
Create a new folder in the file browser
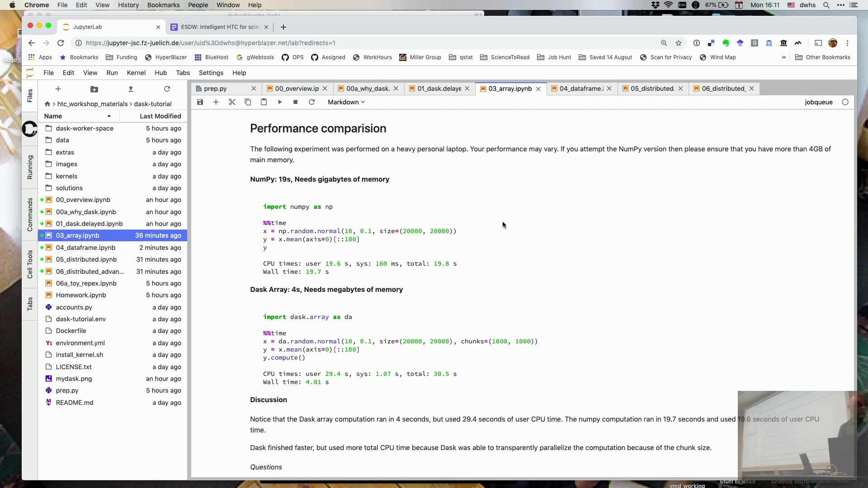[x=94, y=89]
